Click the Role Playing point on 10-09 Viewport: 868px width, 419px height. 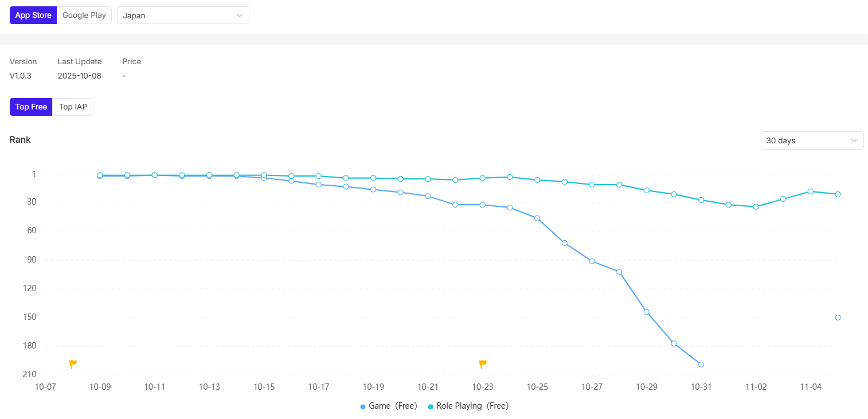click(x=100, y=175)
